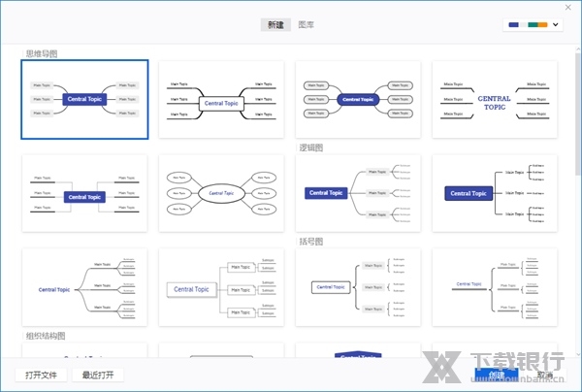
Task: Choose the outlined Central Topic mind map with black curved branches
Action: point(221,100)
